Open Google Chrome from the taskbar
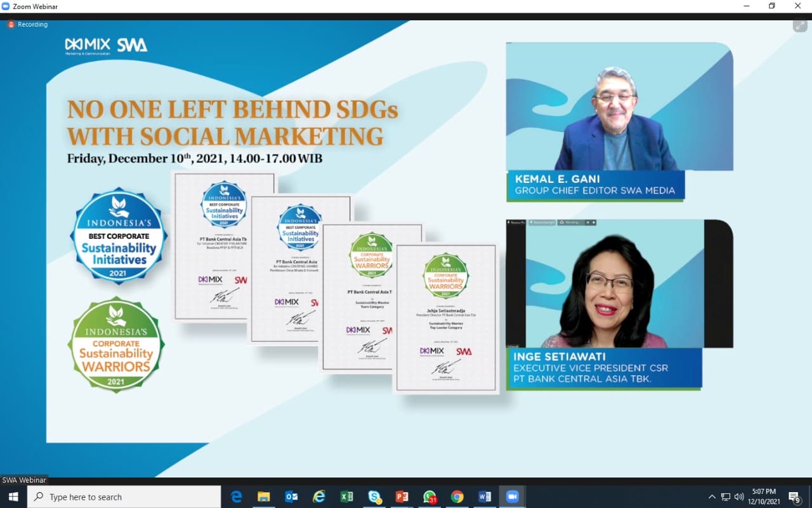This screenshot has height=508, width=812. click(x=457, y=497)
